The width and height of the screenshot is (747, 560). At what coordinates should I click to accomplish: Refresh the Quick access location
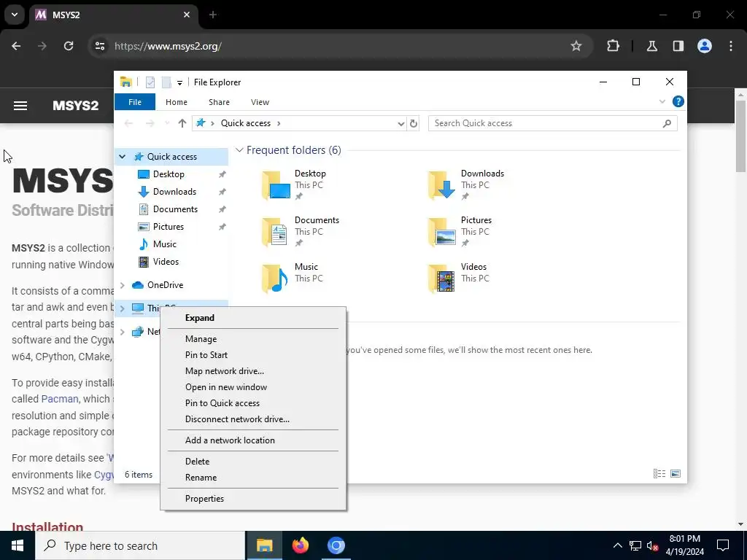pos(414,123)
